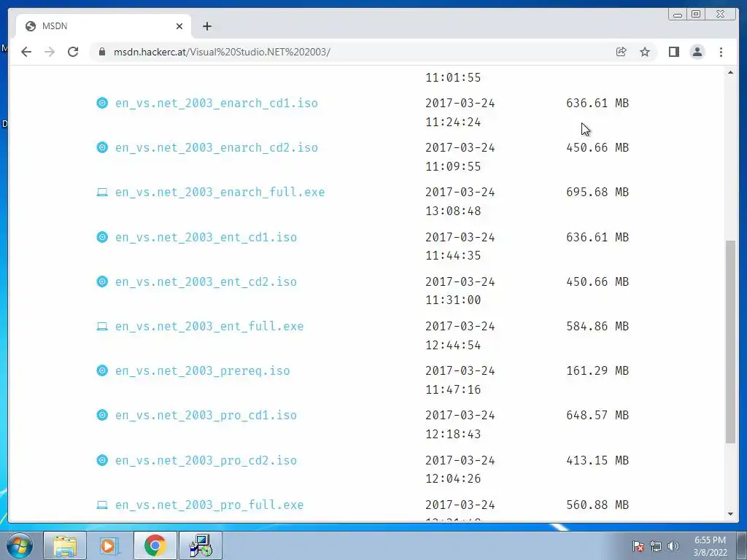Click disc icon beside enarch_cd2.iso
This screenshot has width=747, height=560.
(102, 147)
